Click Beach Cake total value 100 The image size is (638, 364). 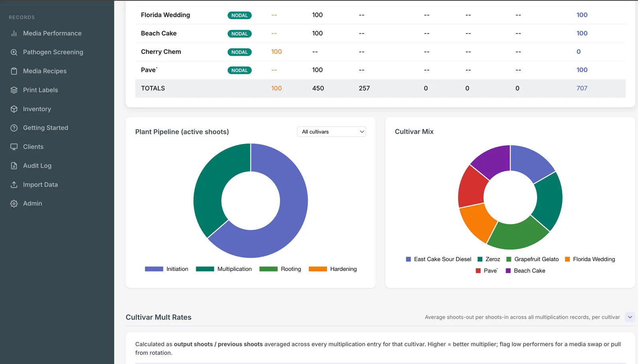(x=582, y=33)
